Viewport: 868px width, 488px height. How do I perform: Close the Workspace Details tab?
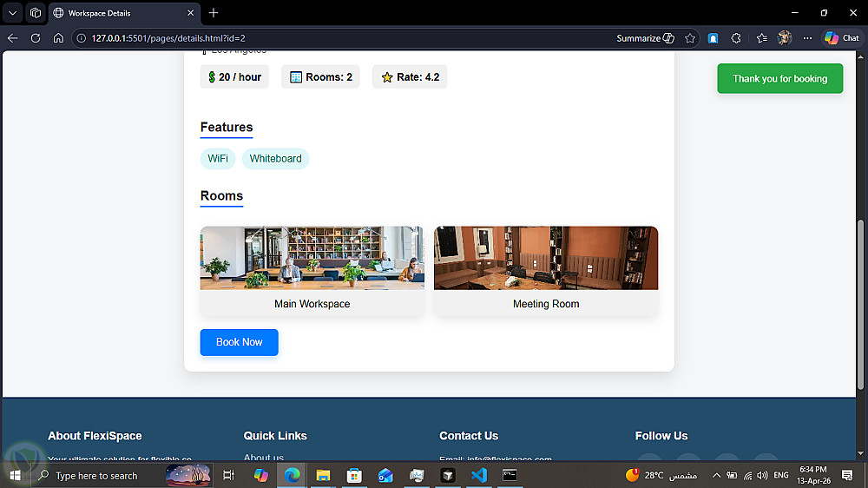point(190,13)
